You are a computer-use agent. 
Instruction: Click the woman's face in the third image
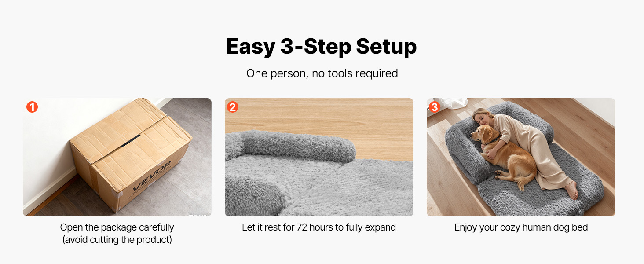[481, 119]
